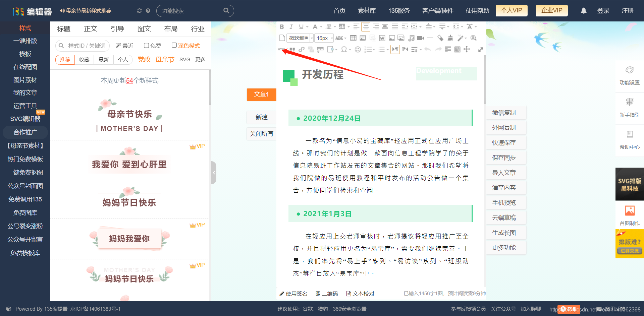This screenshot has height=316, width=644.
Task: Toggle 深色模式 dark mode checkbox
Action: click(174, 45)
